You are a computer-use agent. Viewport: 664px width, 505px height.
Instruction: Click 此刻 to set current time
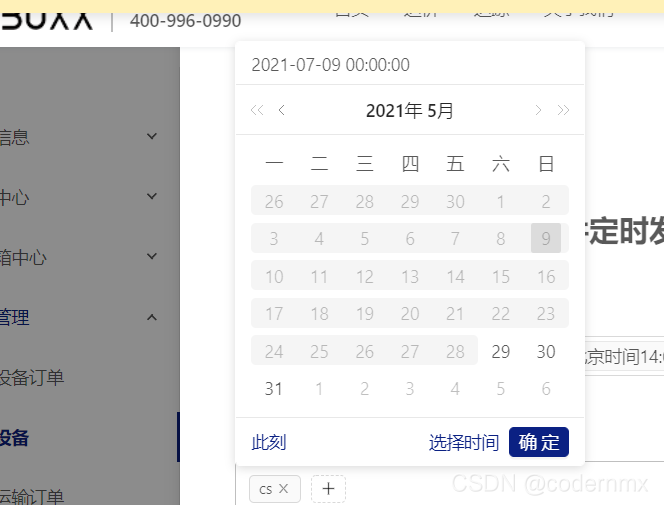coord(268,442)
